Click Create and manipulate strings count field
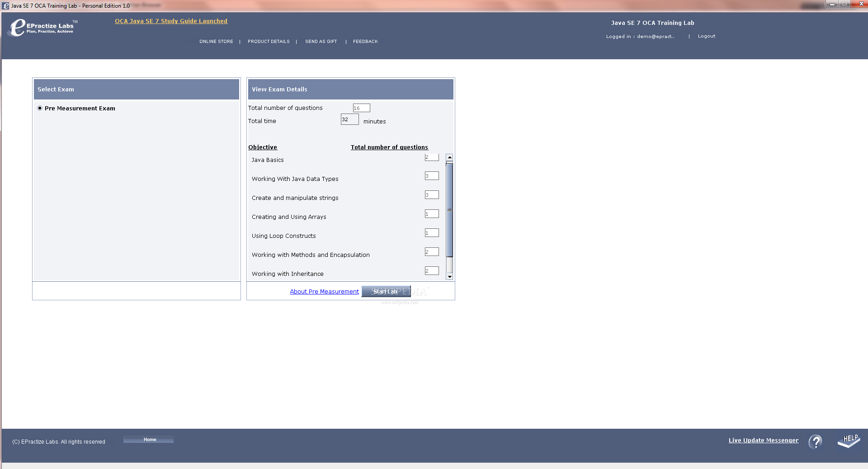This screenshot has height=469, width=868. 432,195
